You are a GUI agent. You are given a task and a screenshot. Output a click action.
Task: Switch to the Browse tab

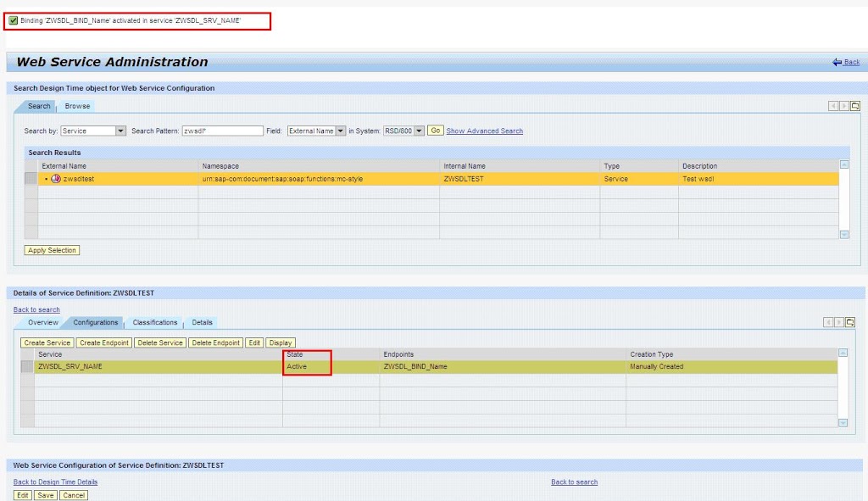77,105
